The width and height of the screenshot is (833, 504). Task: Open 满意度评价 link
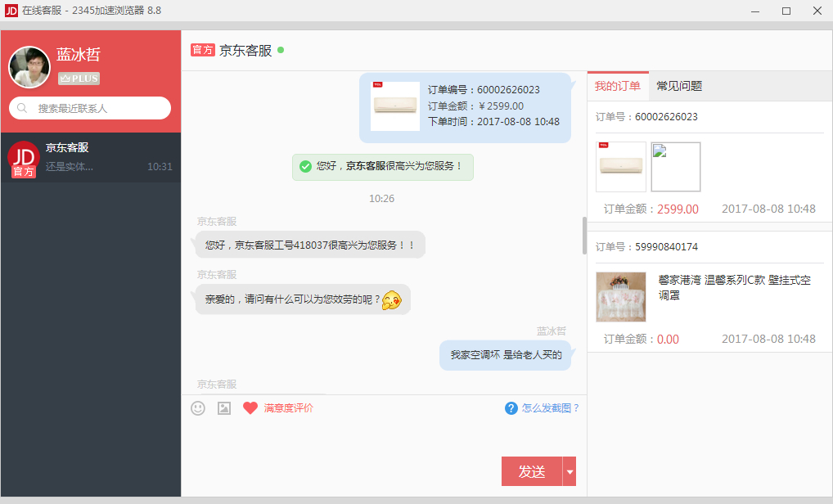coord(289,408)
